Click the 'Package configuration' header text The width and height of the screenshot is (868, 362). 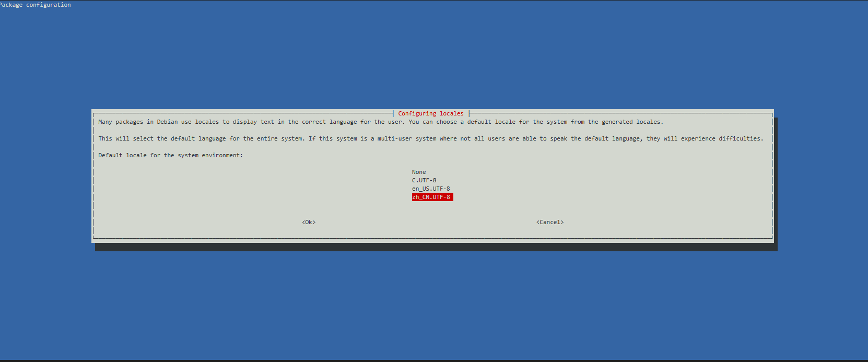36,5
